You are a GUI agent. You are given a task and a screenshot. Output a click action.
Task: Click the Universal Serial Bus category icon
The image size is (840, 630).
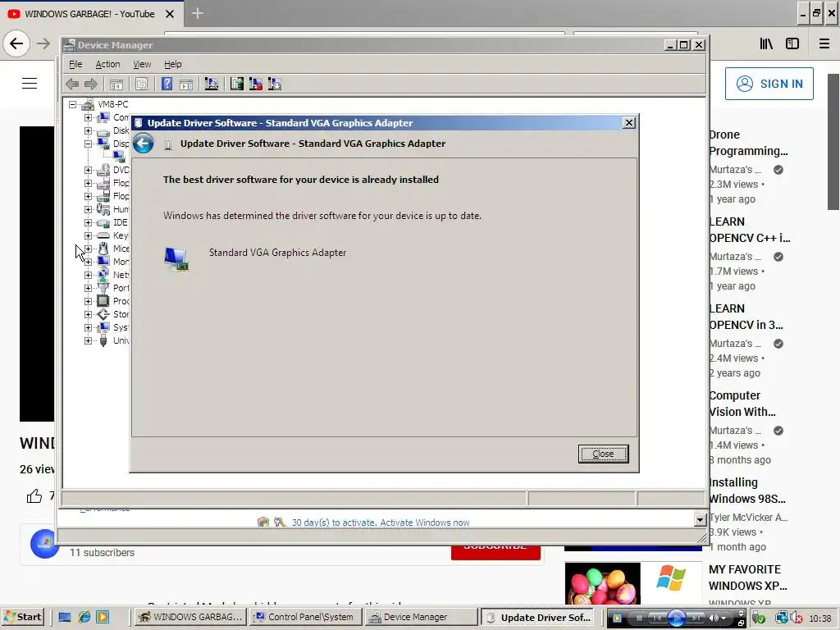(x=103, y=340)
